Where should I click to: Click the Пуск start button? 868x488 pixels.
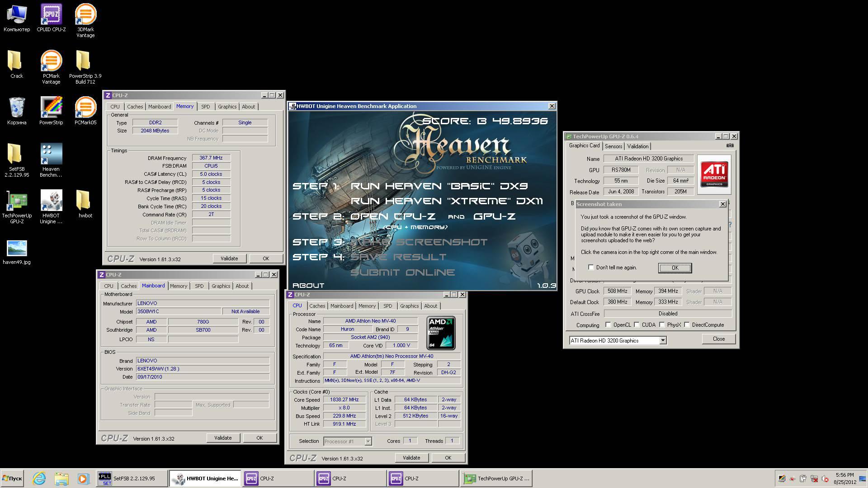point(12,479)
